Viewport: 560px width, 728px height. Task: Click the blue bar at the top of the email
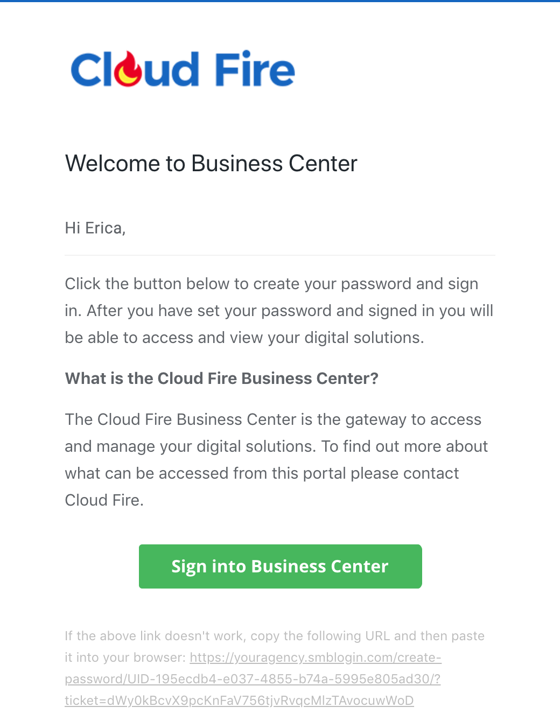[x=280, y=1]
